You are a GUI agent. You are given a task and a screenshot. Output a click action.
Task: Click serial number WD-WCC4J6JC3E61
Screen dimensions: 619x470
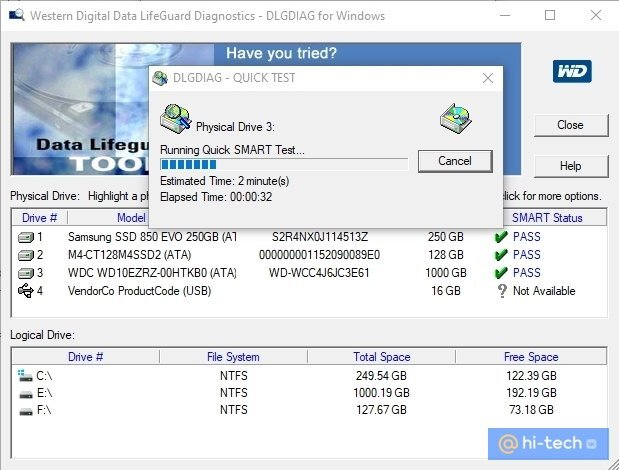(319, 273)
